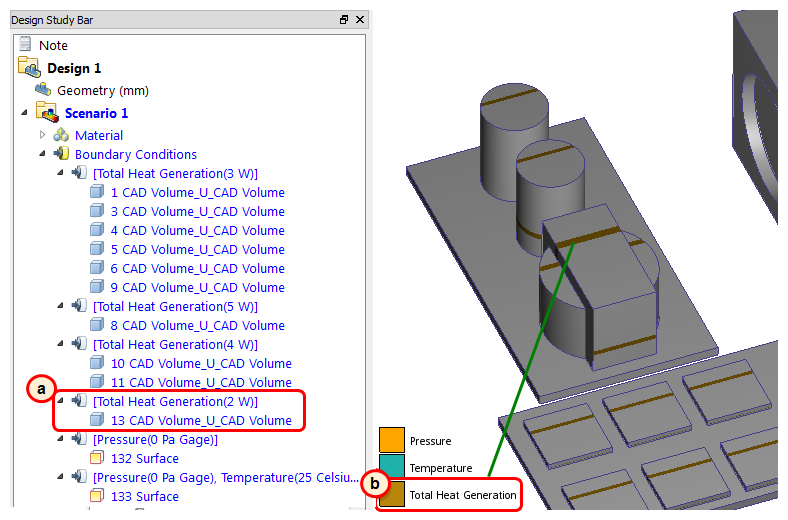Image resolution: width=788 pixels, height=520 pixels.
Task: Click the Scenario 1 folder icon
Action: click(47, 112)
